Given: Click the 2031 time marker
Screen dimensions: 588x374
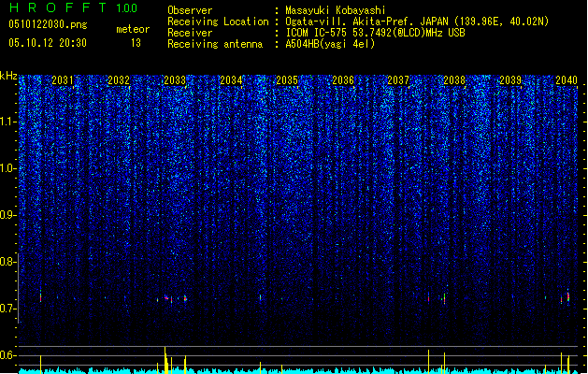Looking at the screenshot, I should (63, 80).
